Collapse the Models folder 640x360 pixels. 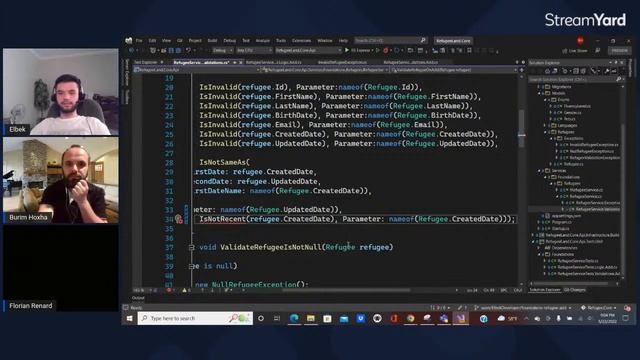539,93
